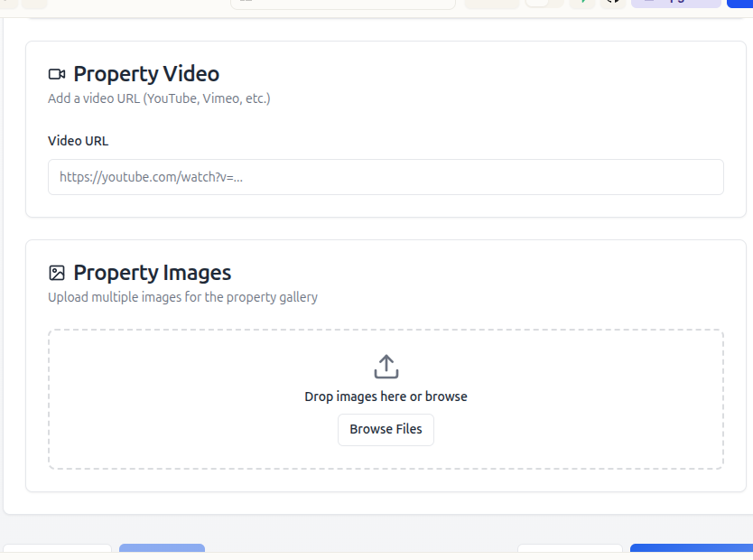Click the light blue button at the page bottom
The height and width of the screenshot is (560, 753).
pos(162,548)
